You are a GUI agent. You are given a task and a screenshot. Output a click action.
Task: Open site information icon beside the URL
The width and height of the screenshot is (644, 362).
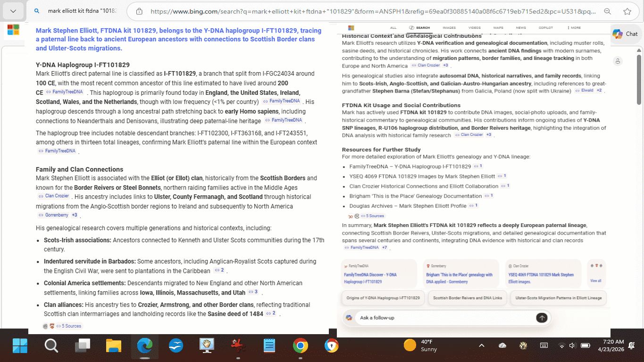138,11
